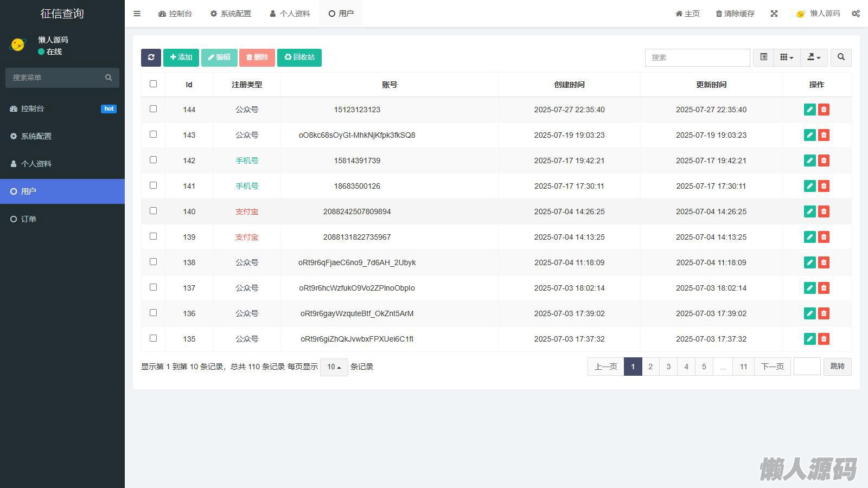868x488 pixels.
Task: Open the 10 per-page records dropdown
Action: click(334, 367)
